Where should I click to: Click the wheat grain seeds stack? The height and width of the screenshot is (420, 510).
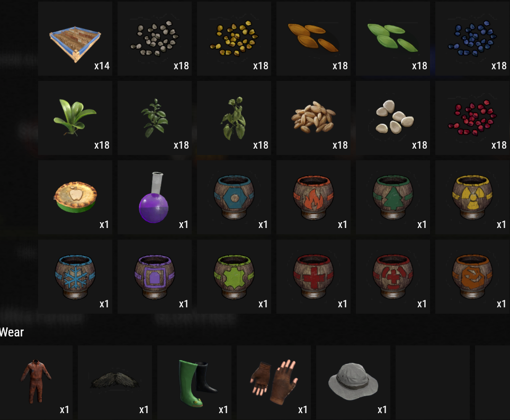313,118
